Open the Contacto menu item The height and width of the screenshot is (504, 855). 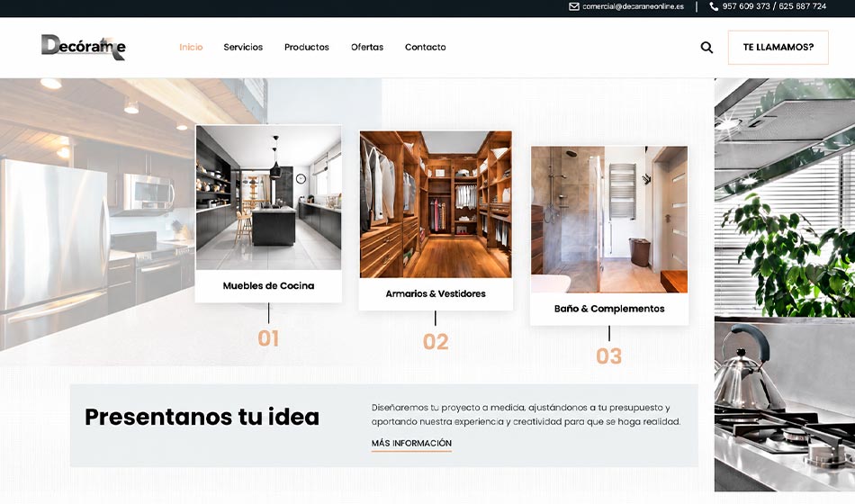426,48
